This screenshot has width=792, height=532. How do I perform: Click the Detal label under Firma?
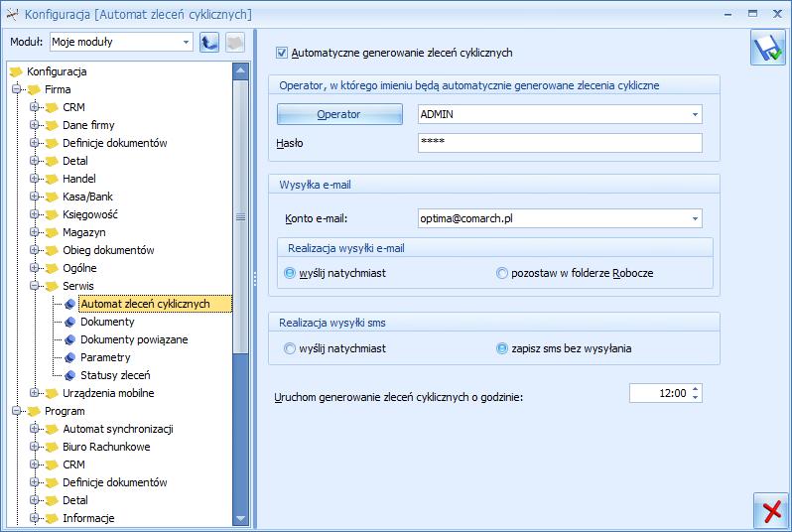[x=75, y=161]
